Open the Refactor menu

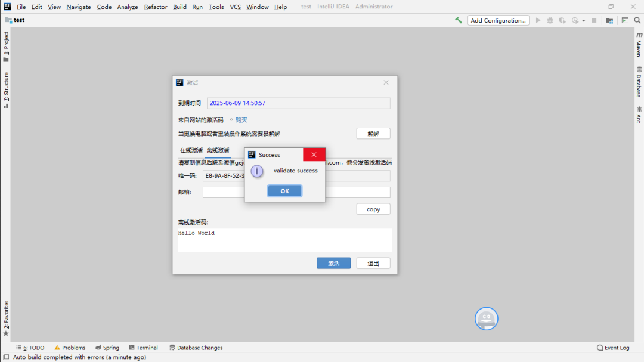click(156, 7)
